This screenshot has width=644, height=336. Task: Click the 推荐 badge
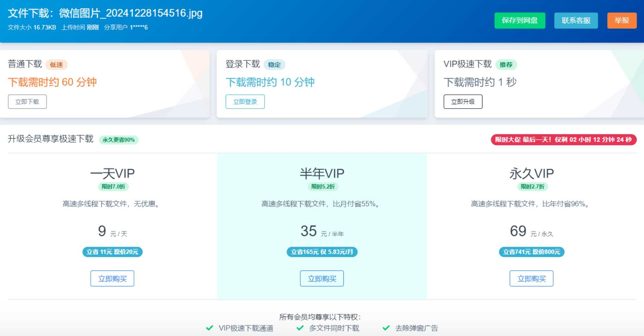tap(506, 65)
